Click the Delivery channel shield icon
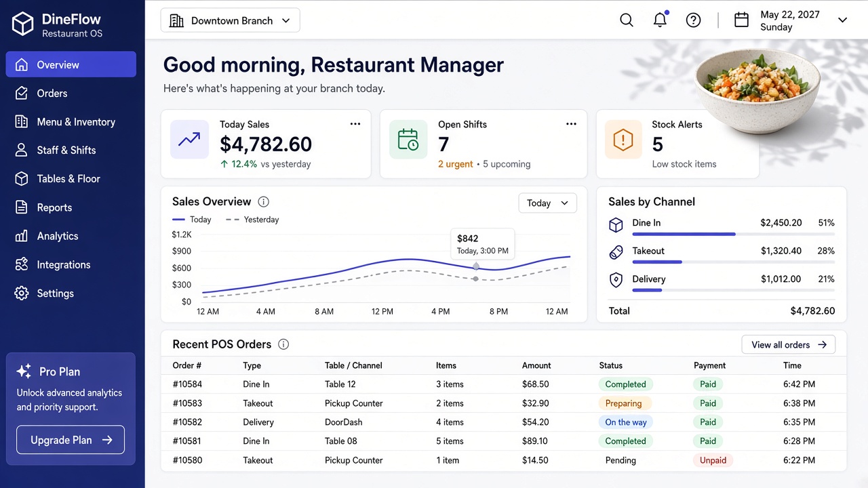 click(616, 280)
